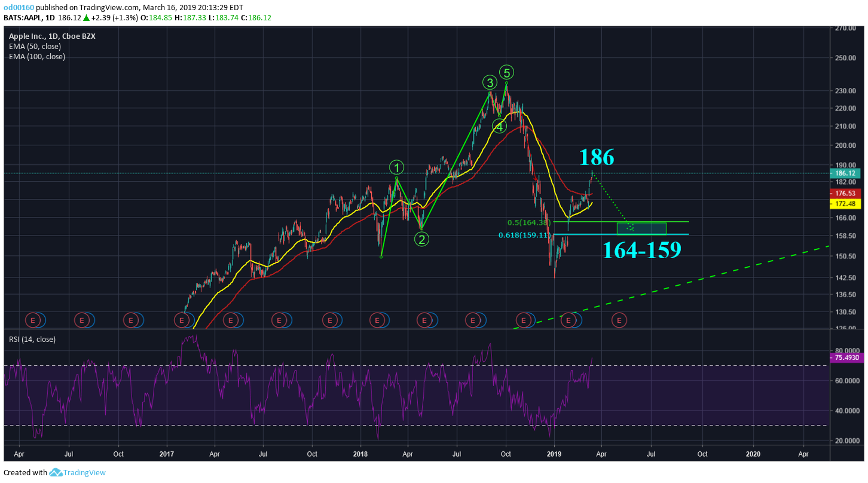Click the TradingView cloud logo icon
The height and width of the screenshot is (483, 868).
[x=56, y=473]
